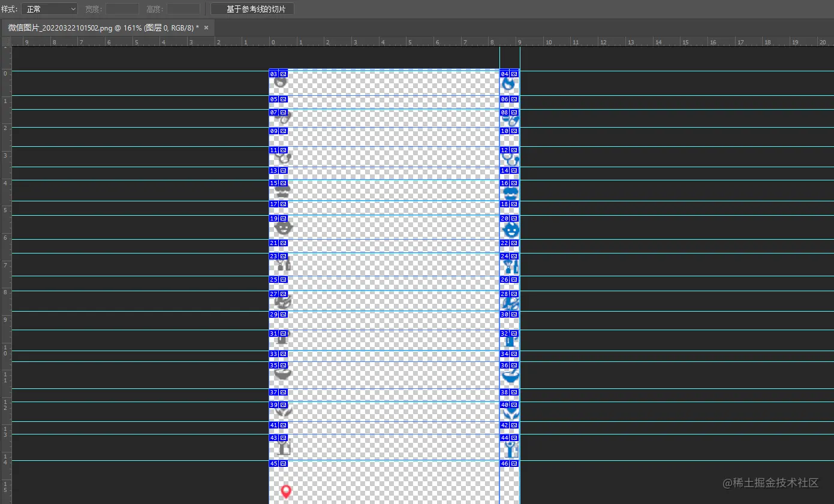This screenshot has height=504, width=834.
Task: Click the blue flame sprite in slice 04
Action: (509, 84)
